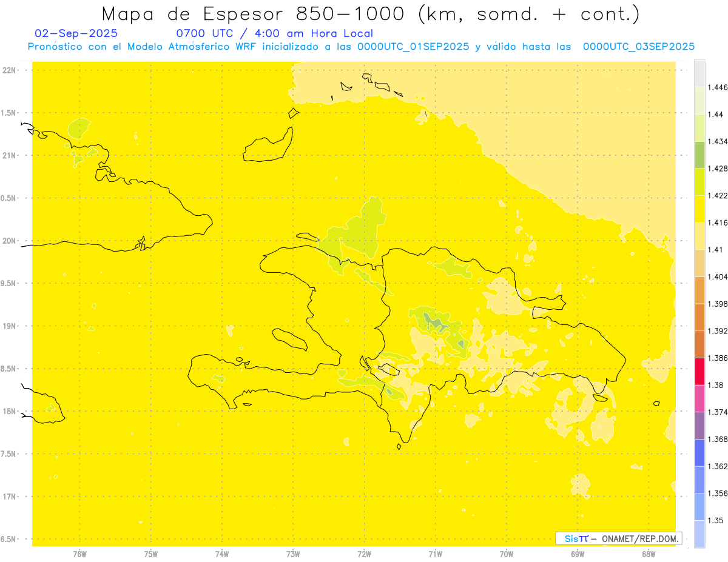
Task: Select the bright yellow colorbar segment between 1.422 and 1.416
Action: pos(699,209)
